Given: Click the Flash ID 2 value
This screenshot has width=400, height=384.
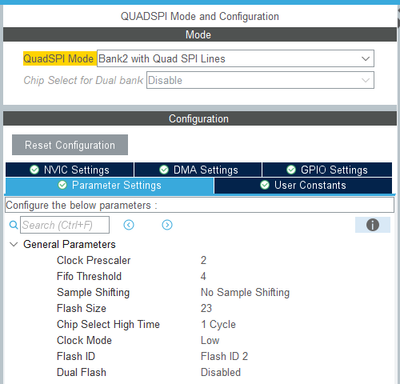Looking at the screenshot, I should tap(224, 356).
